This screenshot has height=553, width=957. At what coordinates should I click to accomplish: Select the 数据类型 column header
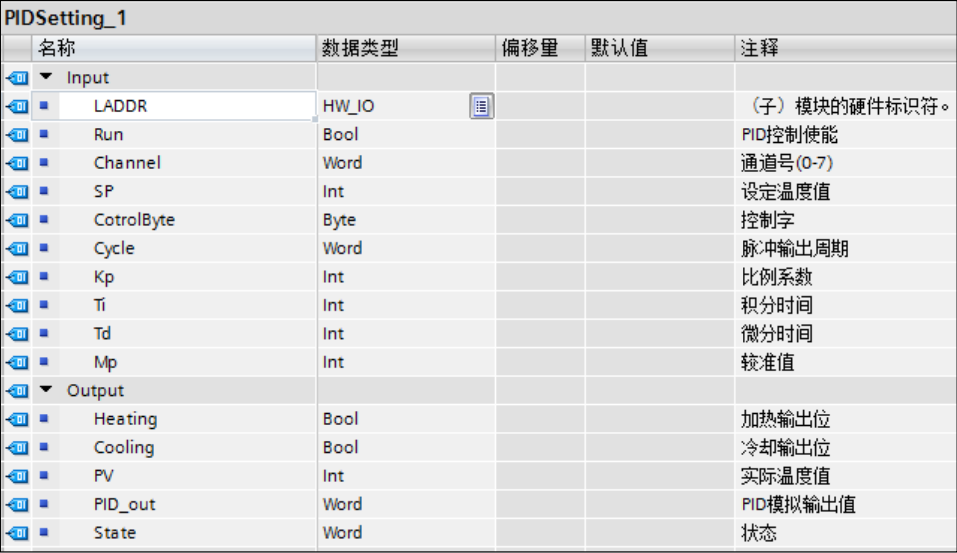406,48
